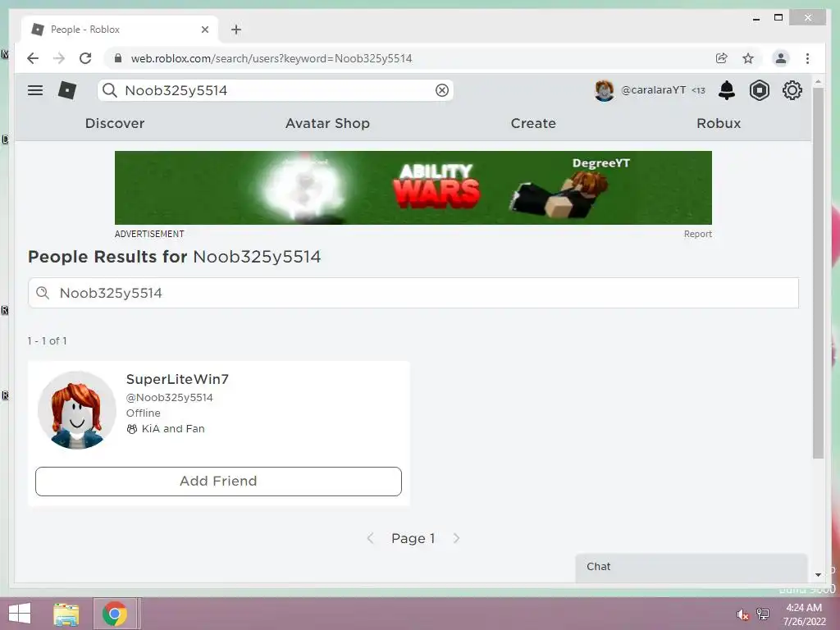The height and width of the screenshot is (630, 840).
Task: Expand the Chat panel
Action: (691, 567)
